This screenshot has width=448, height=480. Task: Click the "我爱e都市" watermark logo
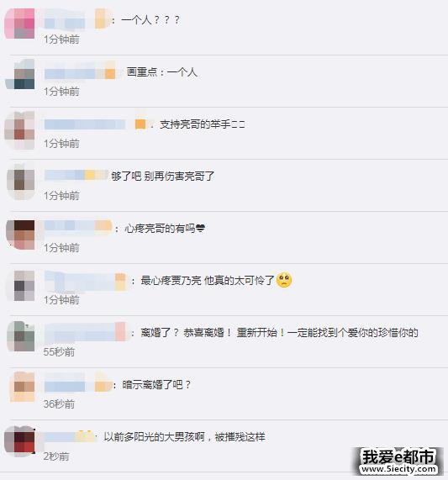tap(398, 461)
